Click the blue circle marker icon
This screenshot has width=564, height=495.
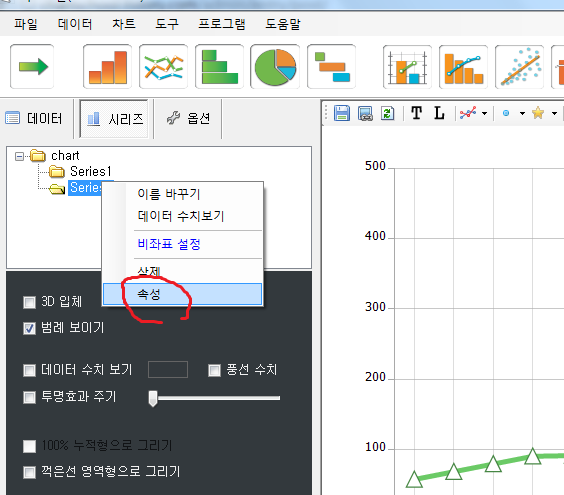[x=506, y=113]
